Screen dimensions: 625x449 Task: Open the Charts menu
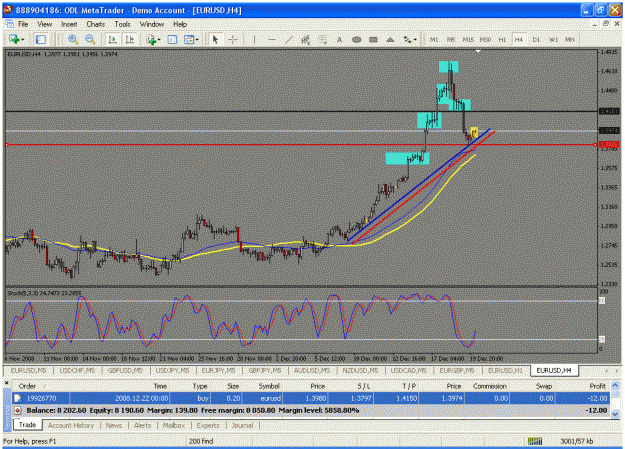click(x=96, y=24)
